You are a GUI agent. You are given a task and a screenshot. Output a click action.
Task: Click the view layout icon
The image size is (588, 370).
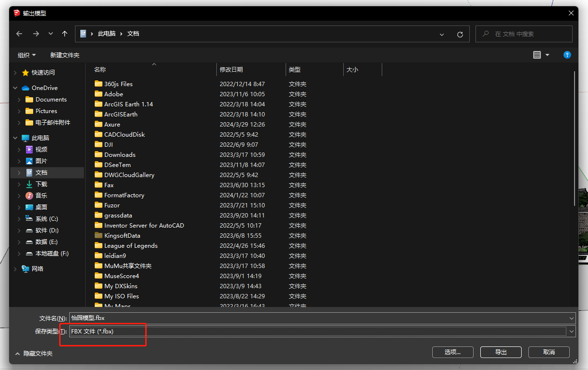click(x=537, y=55)
